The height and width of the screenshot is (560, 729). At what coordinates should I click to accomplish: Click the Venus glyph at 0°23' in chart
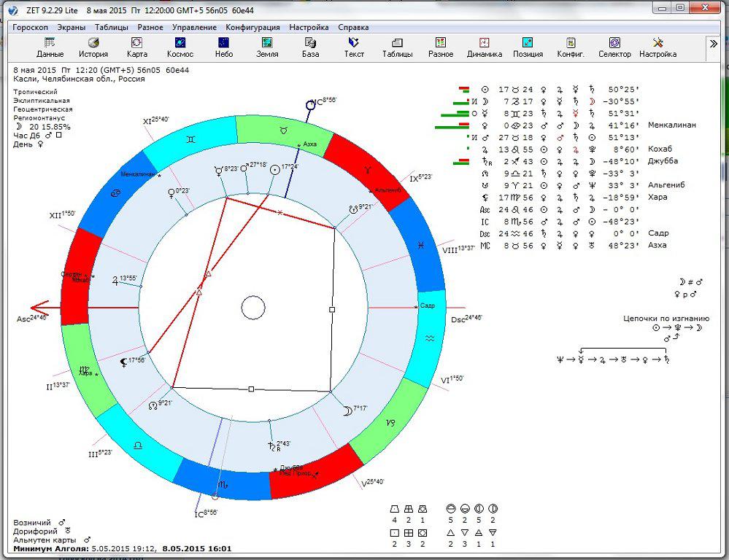point(171,193)
